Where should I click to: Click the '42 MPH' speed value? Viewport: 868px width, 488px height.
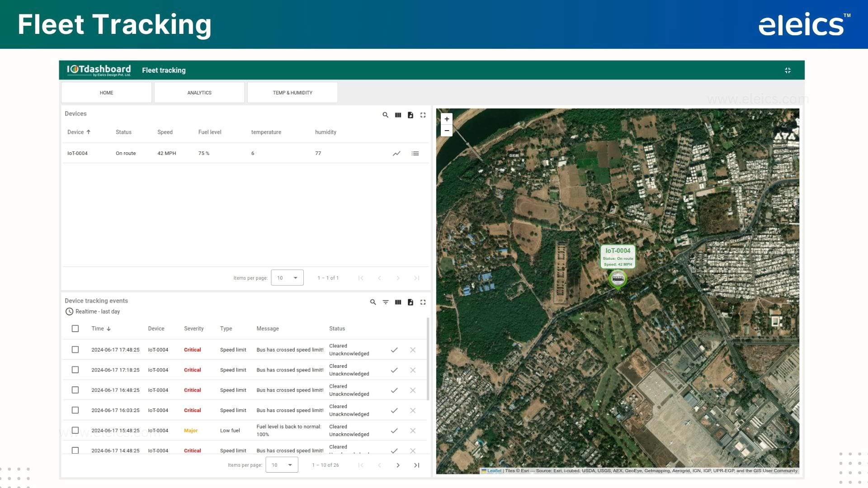coord(167,154)
